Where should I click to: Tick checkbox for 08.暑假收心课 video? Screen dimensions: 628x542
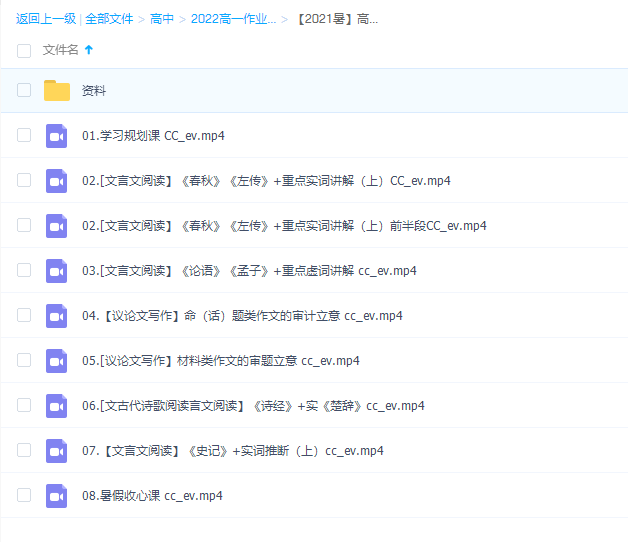pos(24,496)
